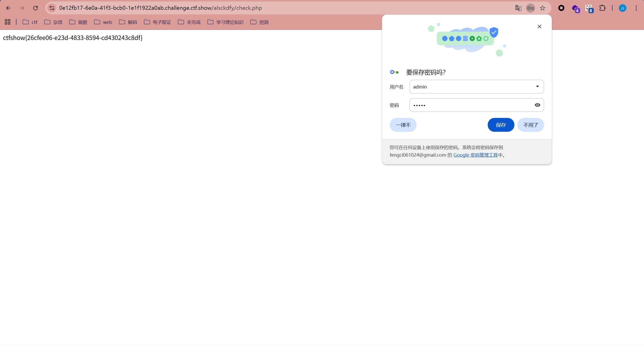
Task: Bookmark this page with the star icon
Action: (x=543, y=8)
